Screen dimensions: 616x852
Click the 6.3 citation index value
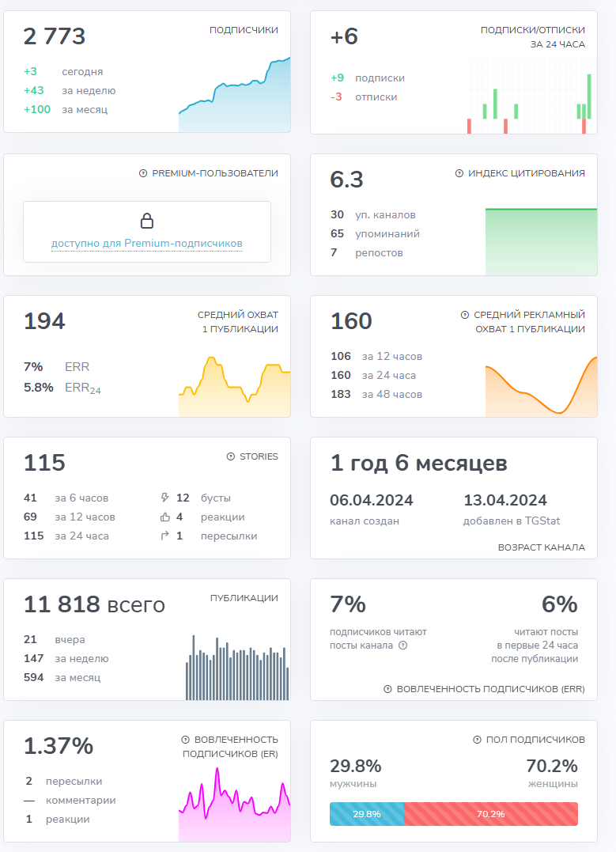[x=346, y=180]
